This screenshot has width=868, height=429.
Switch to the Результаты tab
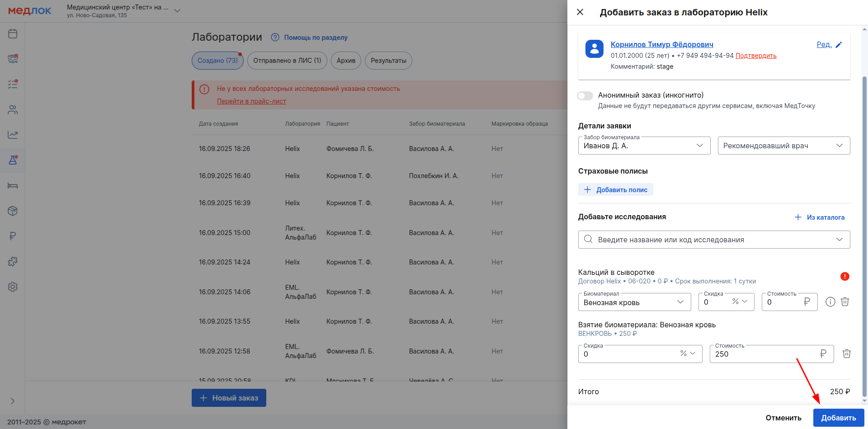388,61
